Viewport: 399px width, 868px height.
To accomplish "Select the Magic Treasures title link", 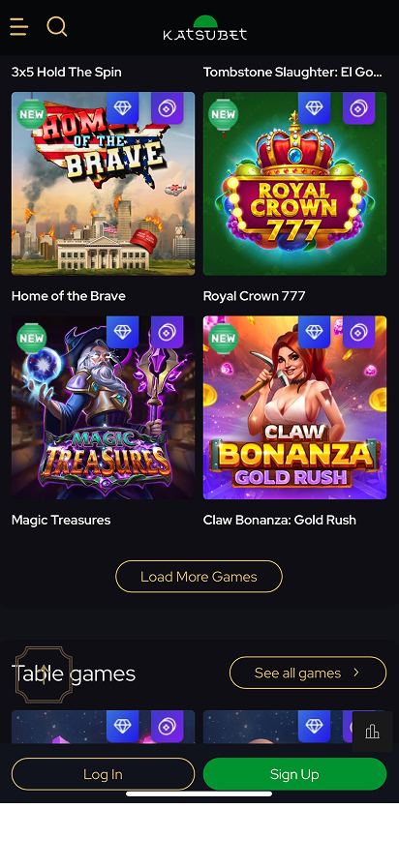I will tap(61, 520).
